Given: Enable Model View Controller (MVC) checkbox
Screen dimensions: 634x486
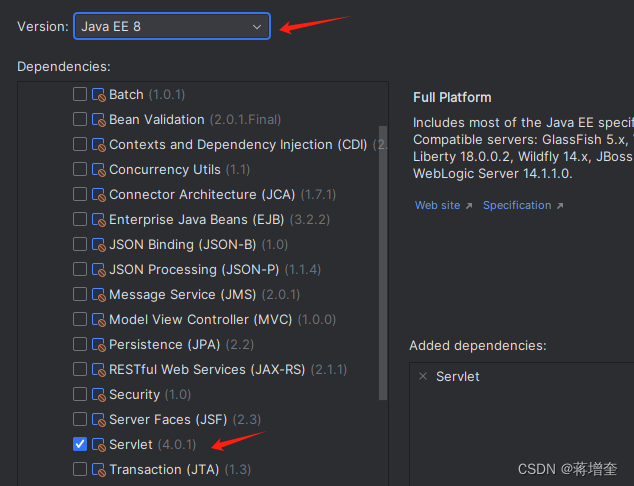Looking at the screenshot, I should 80,319.
